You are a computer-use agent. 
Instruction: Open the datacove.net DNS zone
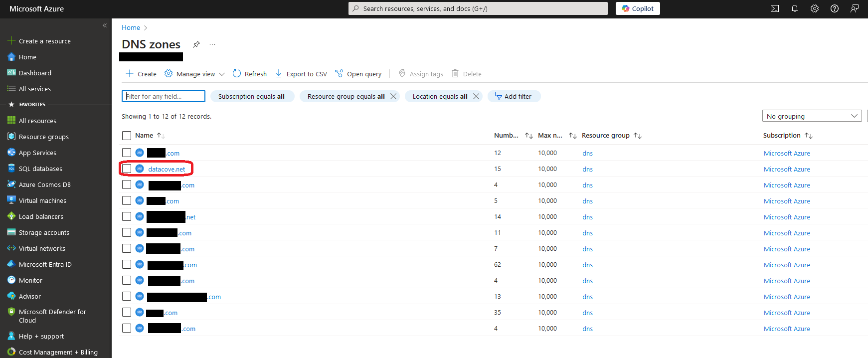167,169
